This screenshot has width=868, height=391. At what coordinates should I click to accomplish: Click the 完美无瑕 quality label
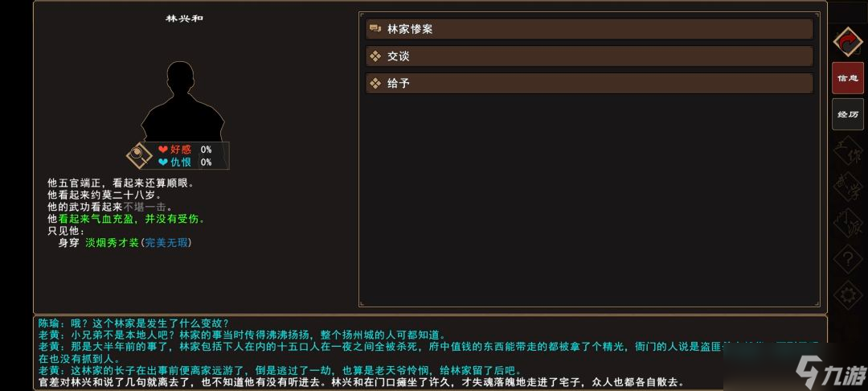tap(167, 242)
